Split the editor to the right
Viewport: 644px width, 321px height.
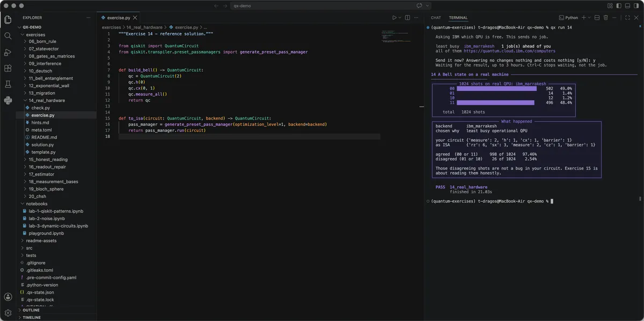click(x=407, y=18)
